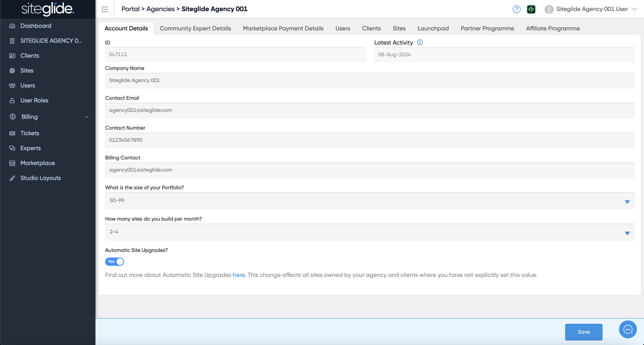644x345 pixels.
Task: Click the Save button
Action: tap(583, 332)
